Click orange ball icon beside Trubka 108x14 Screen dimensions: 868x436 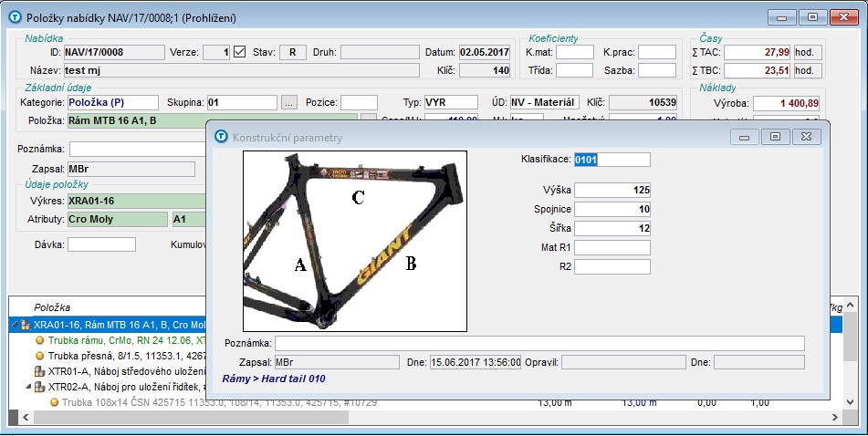pos(55,402)
